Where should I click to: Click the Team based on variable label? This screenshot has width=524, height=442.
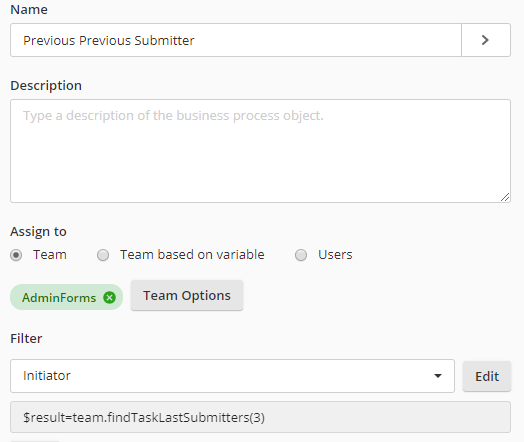(x=192, y=255)
